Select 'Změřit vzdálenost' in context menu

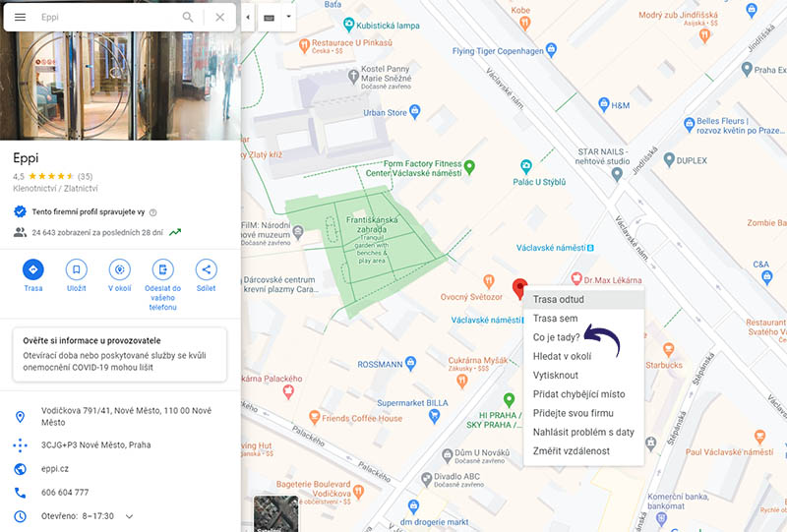[x=571, y=450]
